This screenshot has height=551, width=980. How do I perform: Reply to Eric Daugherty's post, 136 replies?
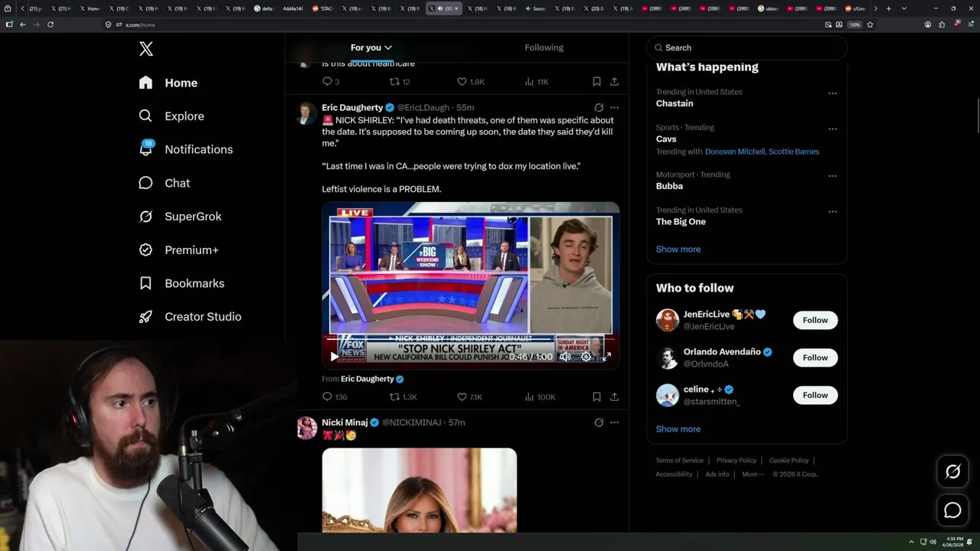click(335, 397)
